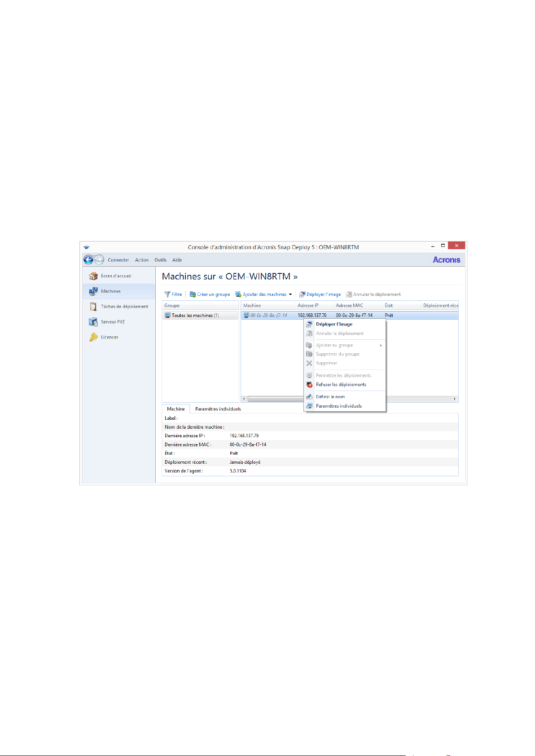
Task: Click the Refuser les déploiements icon
Action: point(309,385)
